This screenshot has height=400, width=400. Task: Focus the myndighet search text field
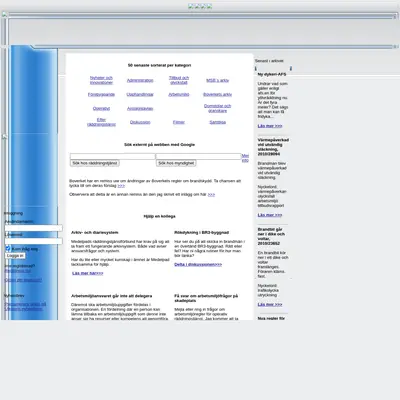click(x=198, y=156)
